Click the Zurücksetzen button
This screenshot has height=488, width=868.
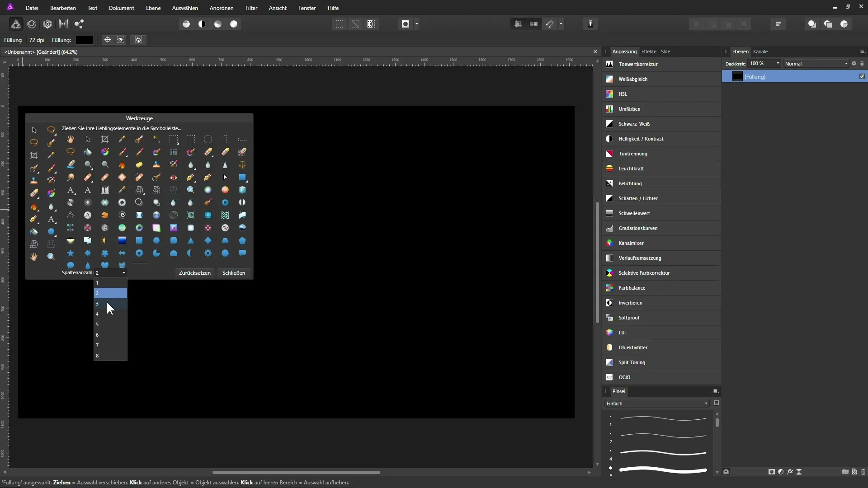pyautogui.click(x=194, y=273)
